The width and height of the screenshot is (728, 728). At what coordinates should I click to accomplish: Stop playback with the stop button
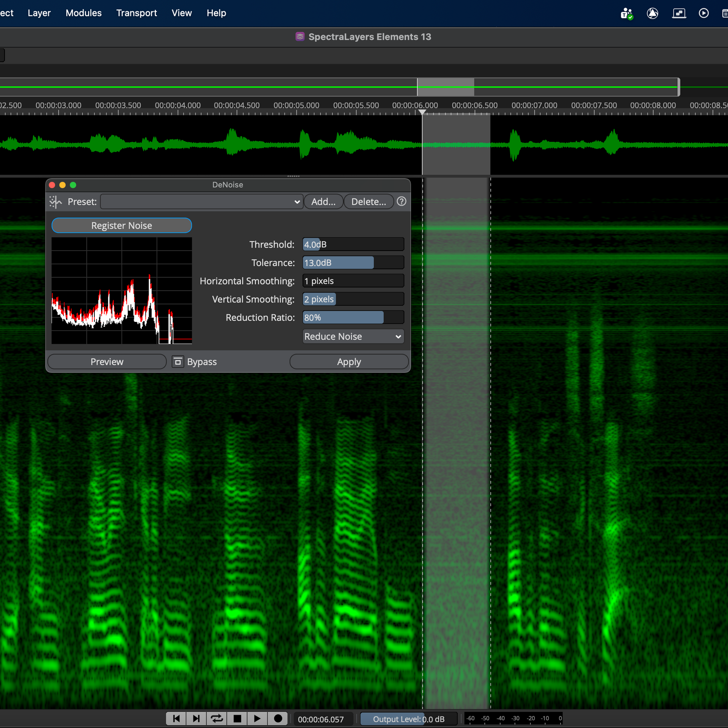point(237,719)
